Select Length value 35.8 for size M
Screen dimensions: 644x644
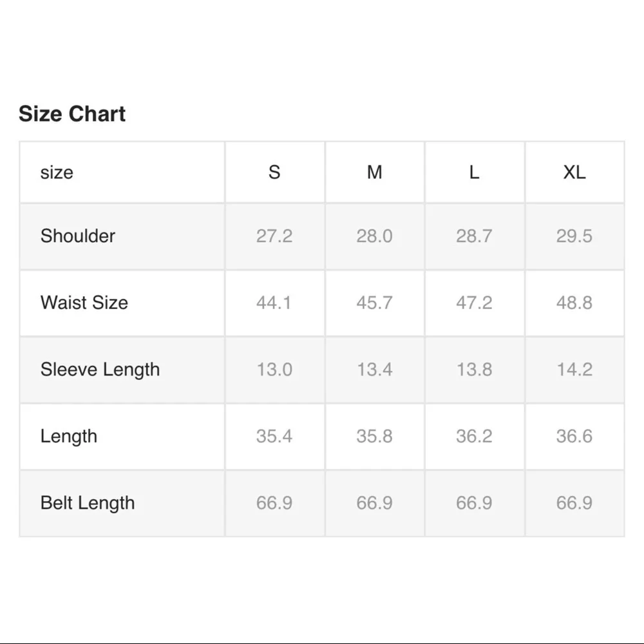point(374,436)
